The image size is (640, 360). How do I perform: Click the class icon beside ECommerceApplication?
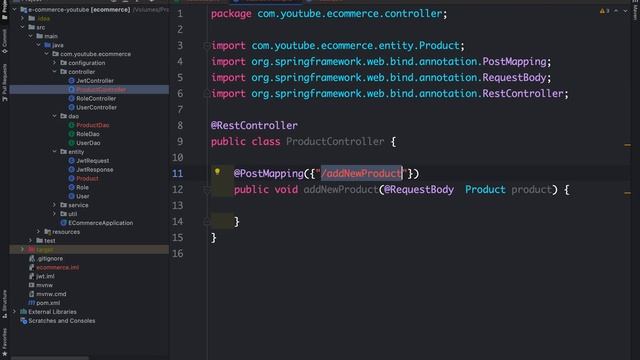(63, 223)
